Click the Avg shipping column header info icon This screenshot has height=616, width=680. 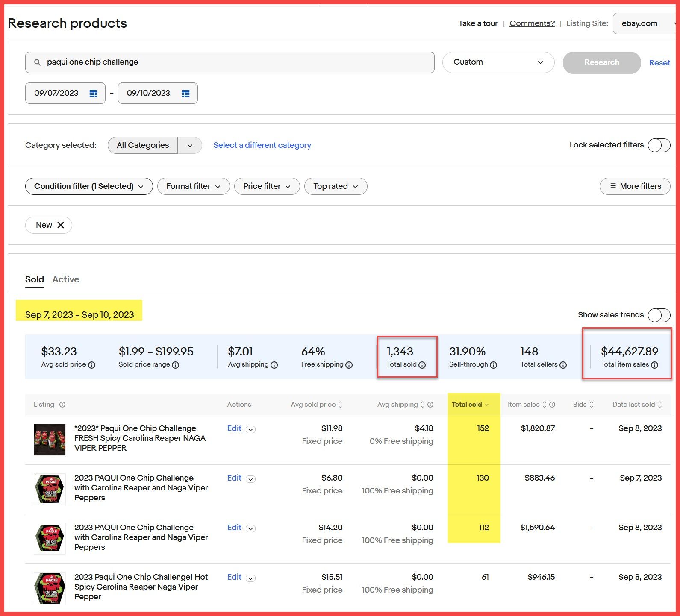point(430,405)
